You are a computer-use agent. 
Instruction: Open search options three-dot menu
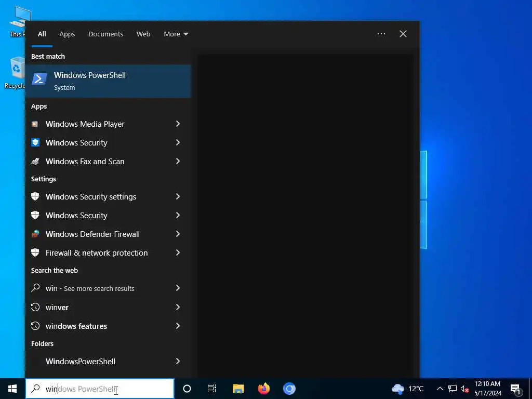point(381,34)
